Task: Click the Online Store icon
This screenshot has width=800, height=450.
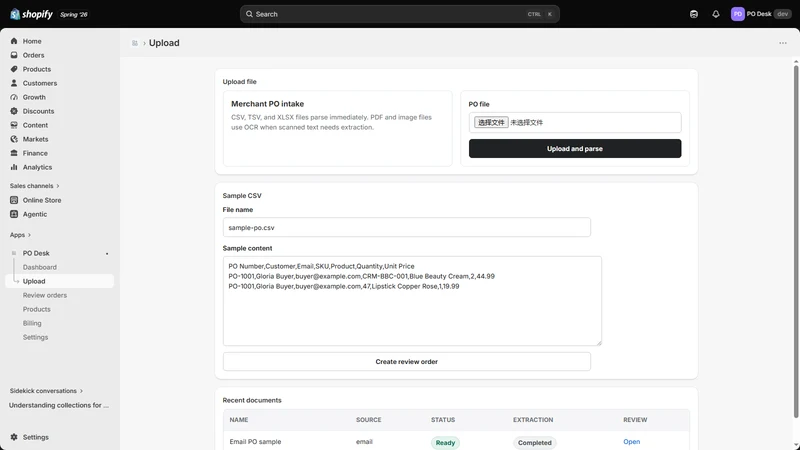Action: point(14,200)
